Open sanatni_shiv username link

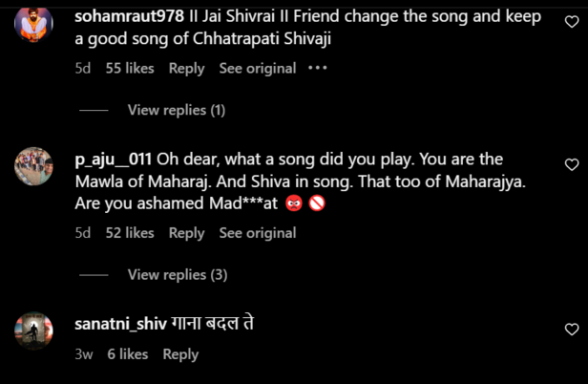pyautogui.click(x=120, y=325)
